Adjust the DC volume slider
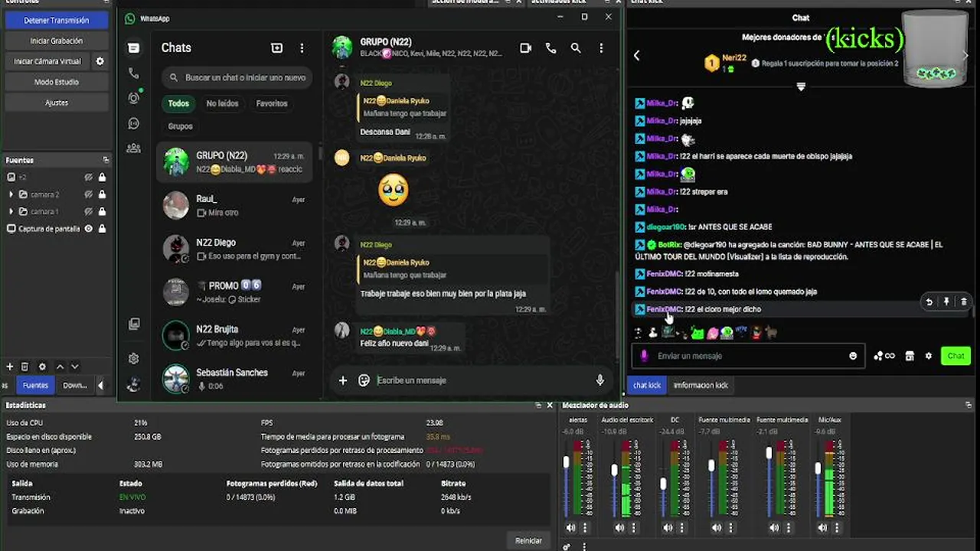Viewport: 980px width, 551px height. click(x=663, y=484)
